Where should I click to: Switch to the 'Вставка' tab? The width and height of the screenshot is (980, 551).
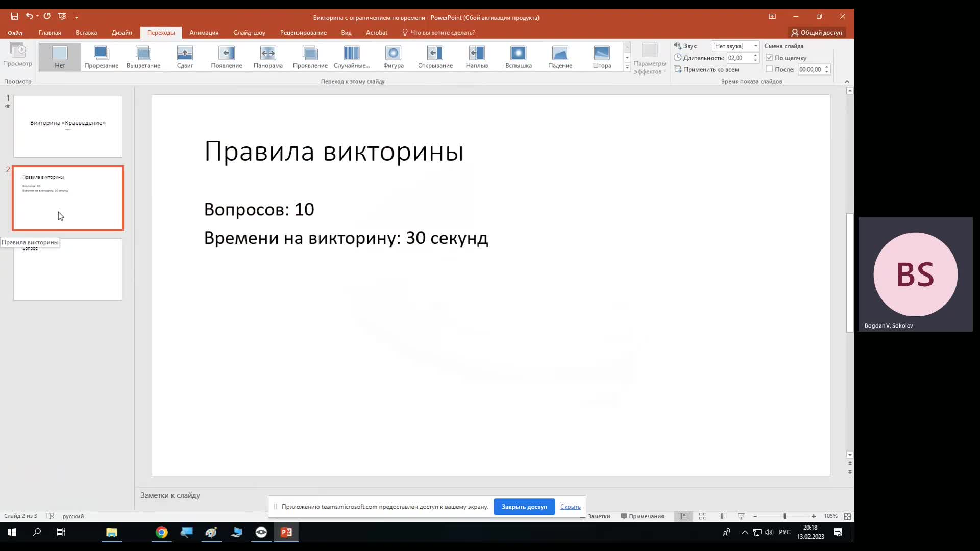click(x=86, y=32)
